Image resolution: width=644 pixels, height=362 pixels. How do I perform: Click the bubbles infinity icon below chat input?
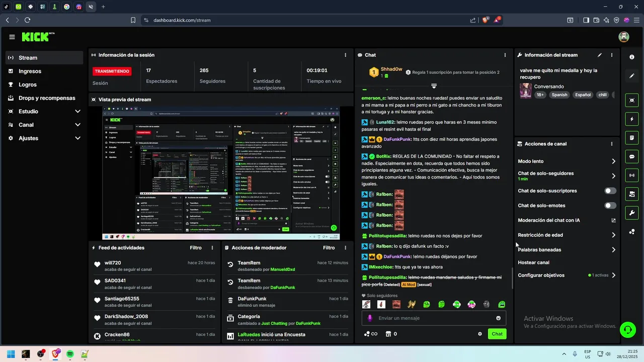point(371,334)
